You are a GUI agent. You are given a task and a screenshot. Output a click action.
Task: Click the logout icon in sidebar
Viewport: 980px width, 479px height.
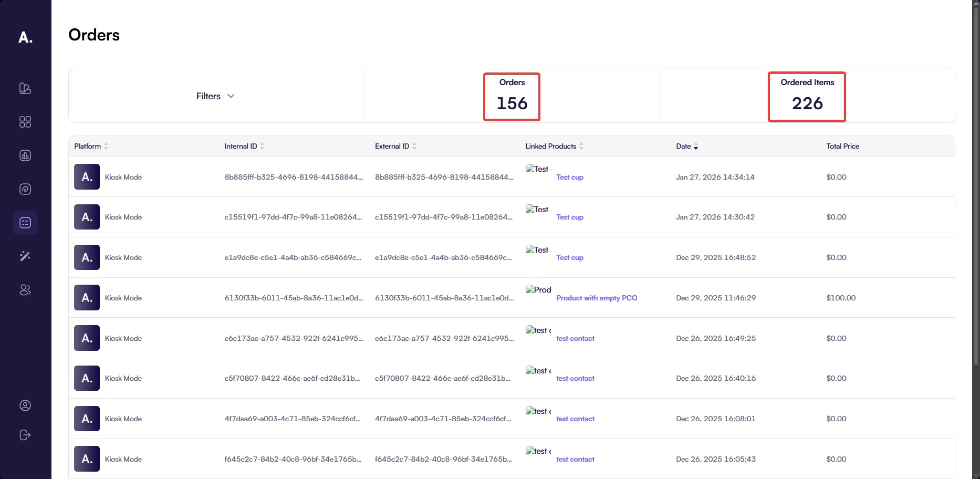coord(25,435)
